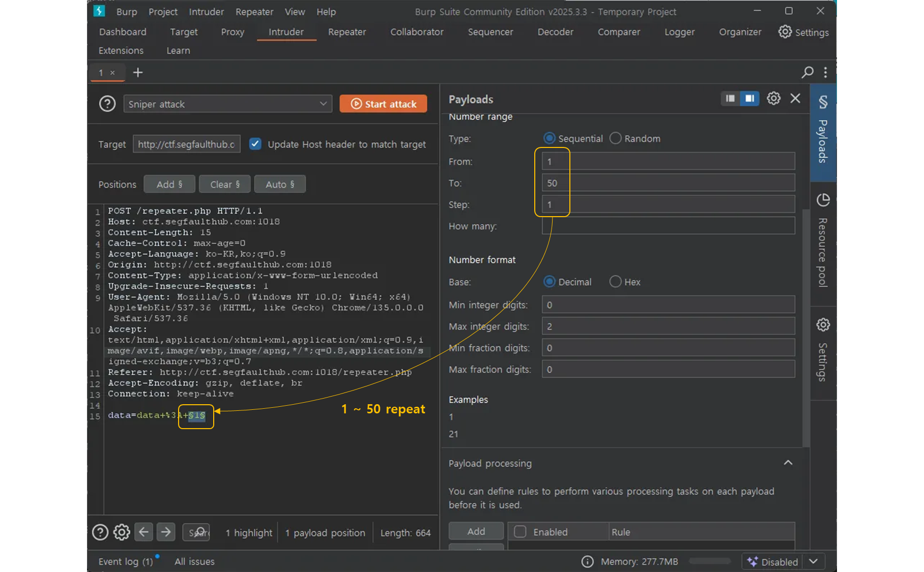924x572 pixels.
Task: Switch to the Repeater tab
Action: pyautogui.click(x=346, y=32)
